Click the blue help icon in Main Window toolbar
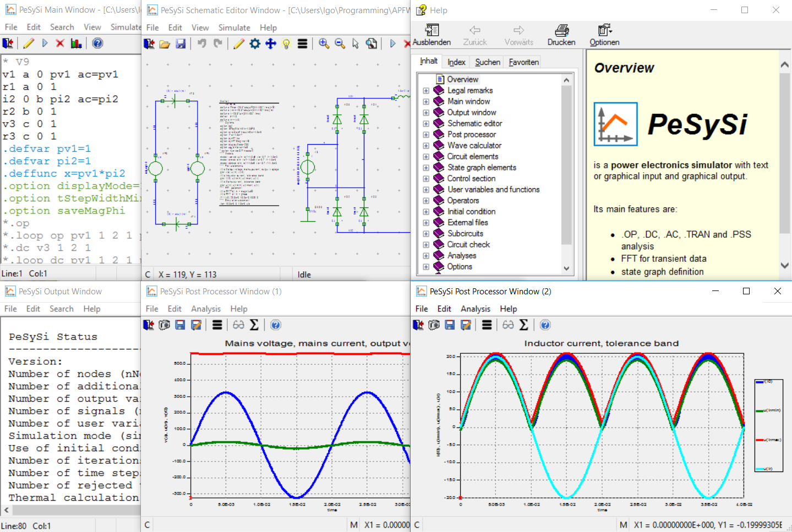 click(97, 43)
